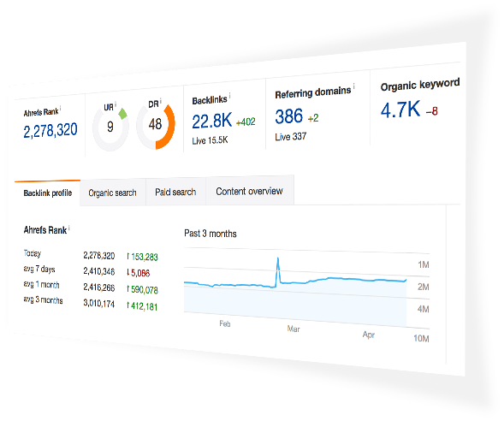504x421 pixels.
Task: Switch to the Organic search tab
Action: 112,193
